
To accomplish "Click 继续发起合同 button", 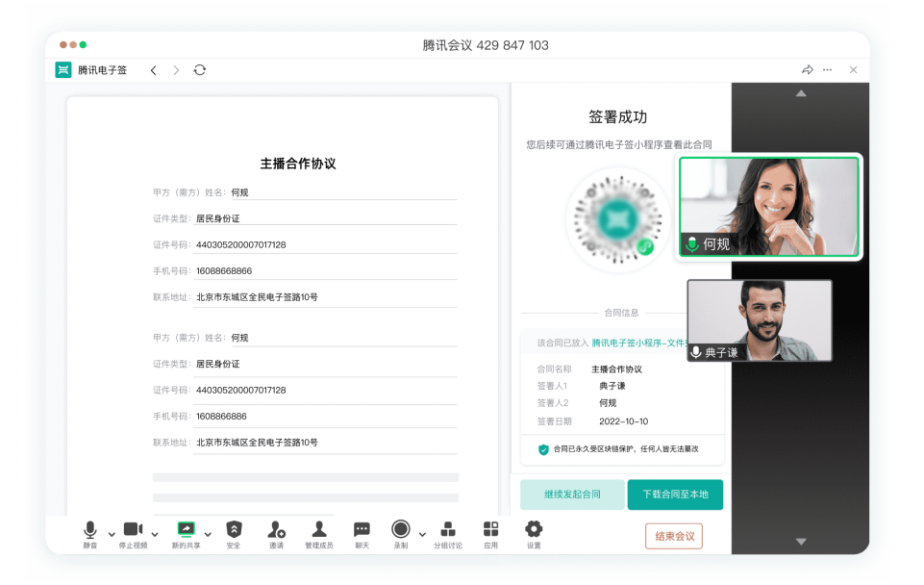I will coord(572,495).
